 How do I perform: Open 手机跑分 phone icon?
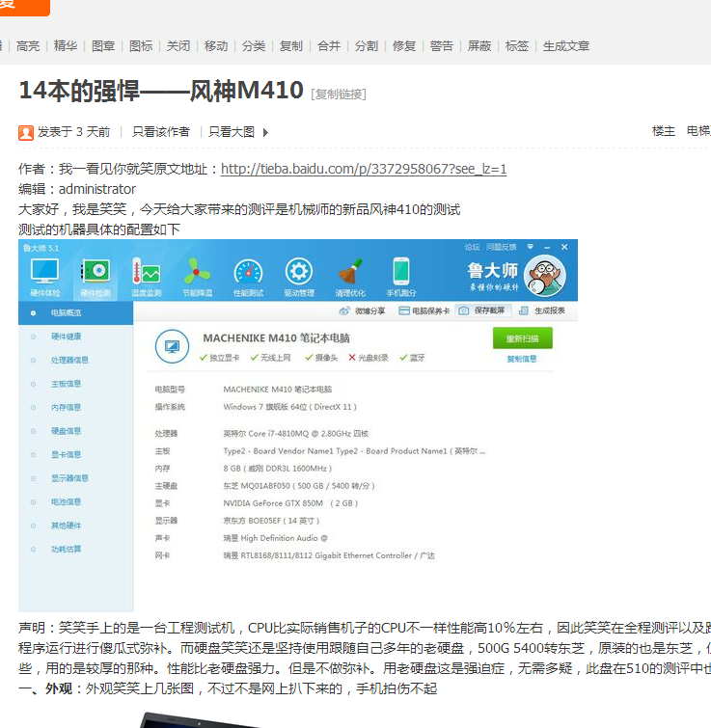[x=400, y=277]
